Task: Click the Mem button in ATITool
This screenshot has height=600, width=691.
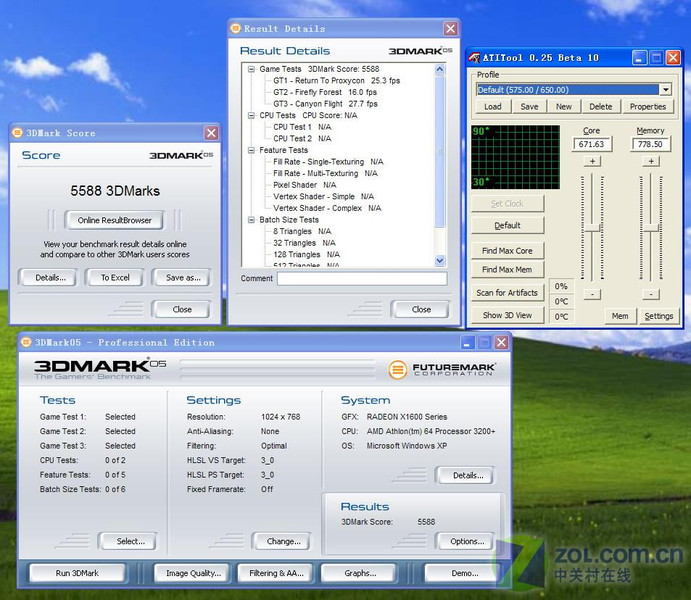Action: [x=620, y=316]
